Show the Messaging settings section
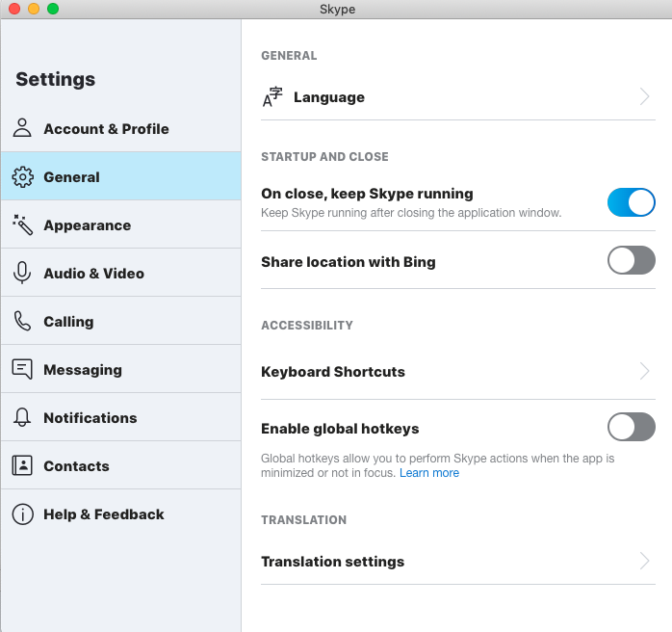The image size is (672, 632). (121, 369)
